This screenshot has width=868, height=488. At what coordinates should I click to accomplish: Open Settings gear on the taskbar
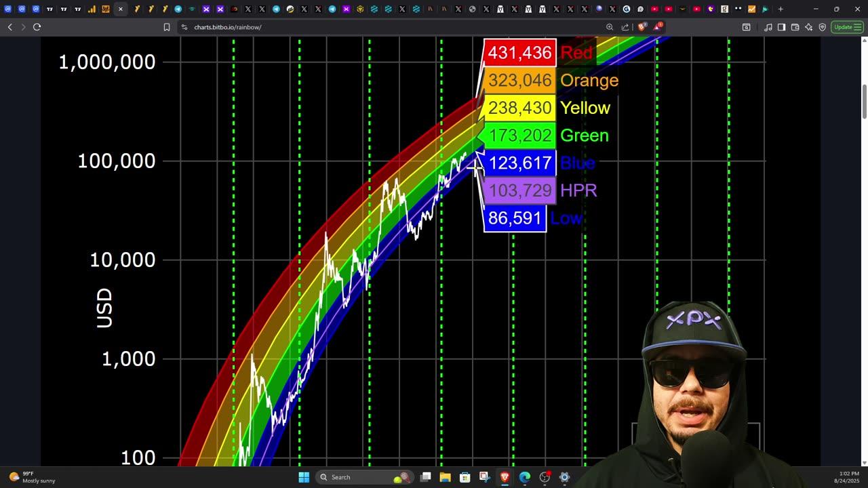pyautogui.click(x=564, y=477)
